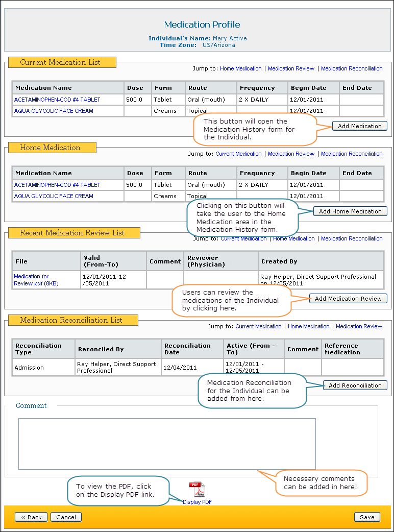Jump to Medication Reconciliation from Home Medication section
Viewport: 394px width, 532px height.
[352, 154]
